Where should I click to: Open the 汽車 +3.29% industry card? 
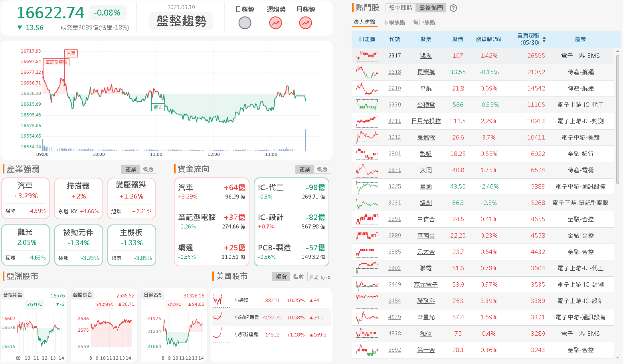pyautogui.click(x=26, y=199)
